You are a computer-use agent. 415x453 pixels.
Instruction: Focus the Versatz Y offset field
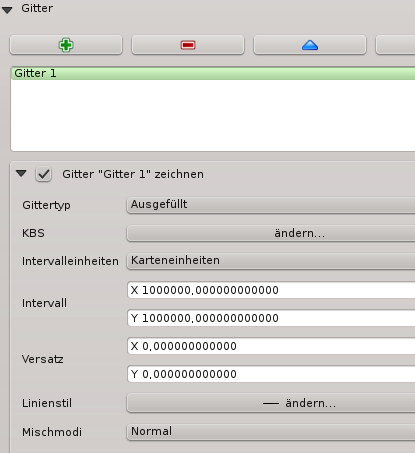pos(271,374)
